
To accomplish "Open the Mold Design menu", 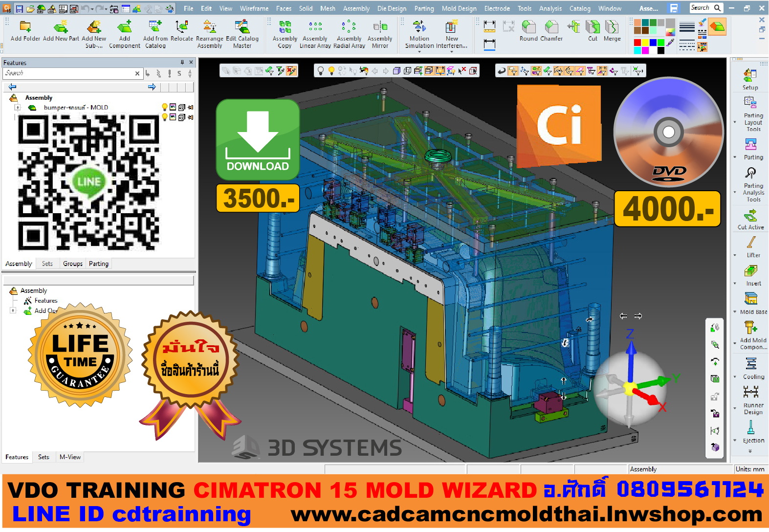I will (459, 8).
